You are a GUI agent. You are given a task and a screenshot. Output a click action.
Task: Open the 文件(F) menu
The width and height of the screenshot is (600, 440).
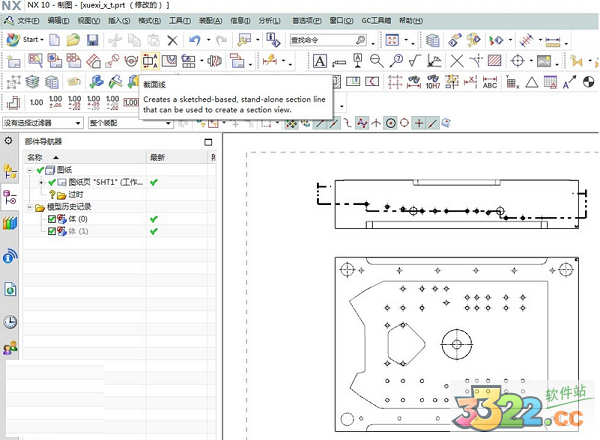click(27, 19)
